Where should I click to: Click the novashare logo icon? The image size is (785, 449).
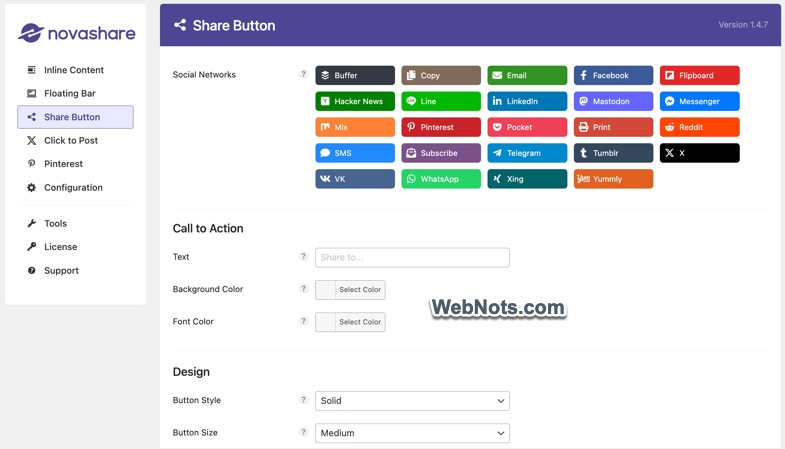pos(30,33)
